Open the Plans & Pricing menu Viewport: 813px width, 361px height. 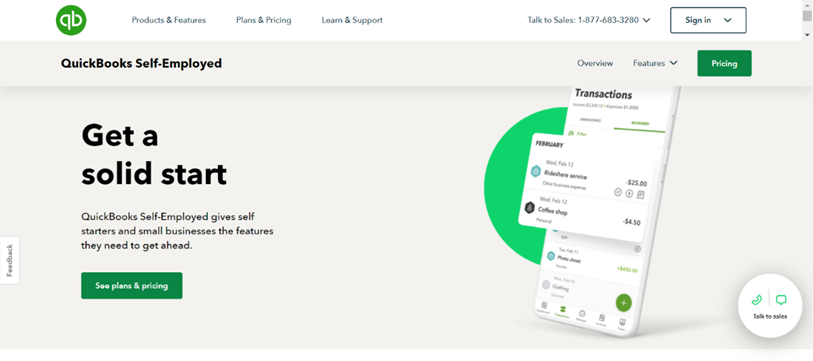pos(263,20)
